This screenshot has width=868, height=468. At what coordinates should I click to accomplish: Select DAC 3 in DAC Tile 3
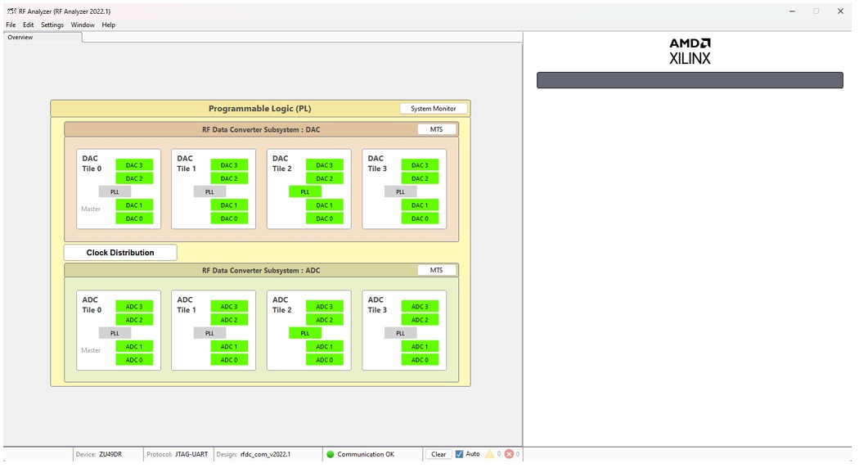click(x=420, y=165)
